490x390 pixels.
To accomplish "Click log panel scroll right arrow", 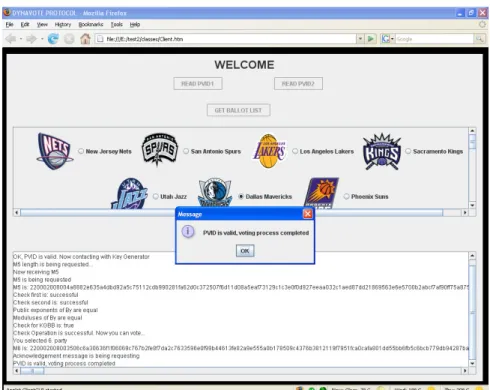I will [x=465, y=371].
